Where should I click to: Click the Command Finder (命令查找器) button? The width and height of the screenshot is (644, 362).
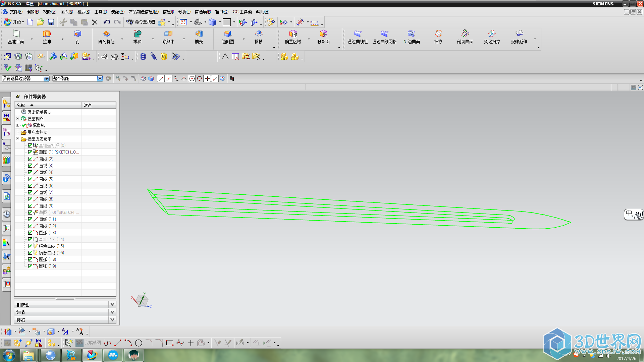point(141,22)
